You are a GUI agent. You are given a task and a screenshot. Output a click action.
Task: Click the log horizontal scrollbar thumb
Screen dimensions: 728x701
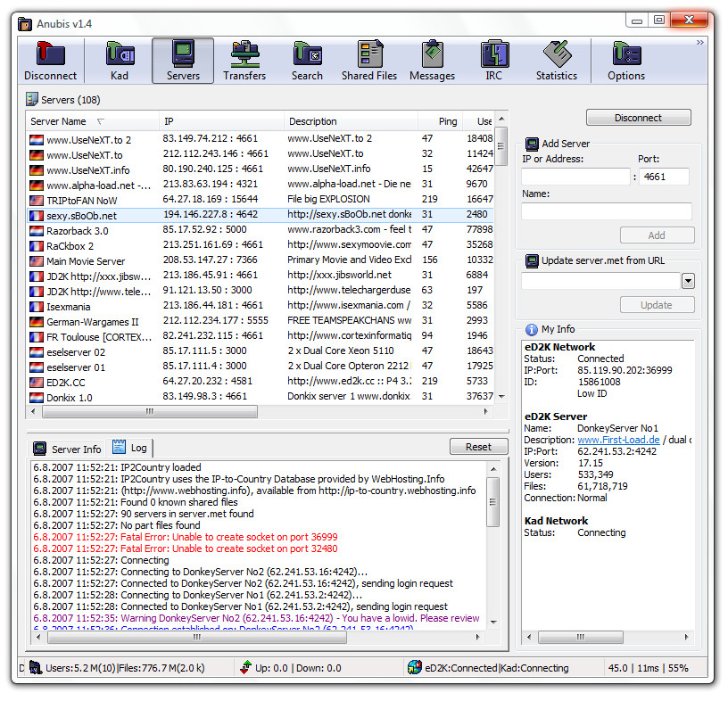(197, 638)
